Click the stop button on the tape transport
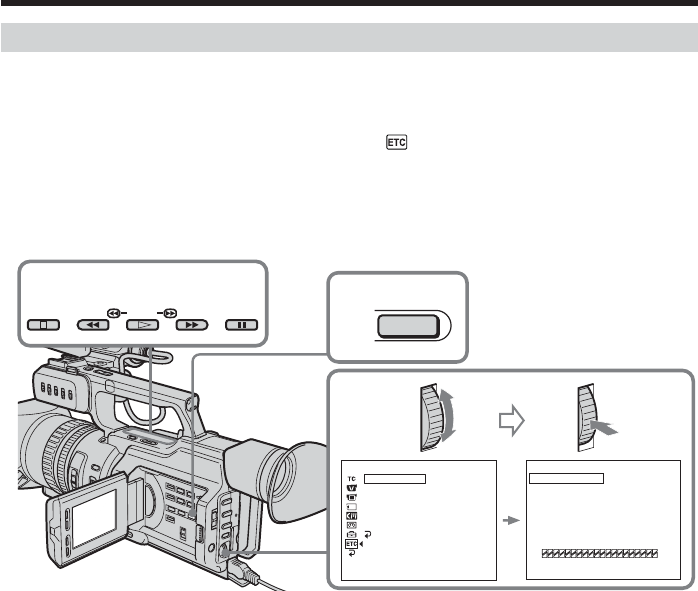This screenshot has height=591, width=698. coord(43,325)
